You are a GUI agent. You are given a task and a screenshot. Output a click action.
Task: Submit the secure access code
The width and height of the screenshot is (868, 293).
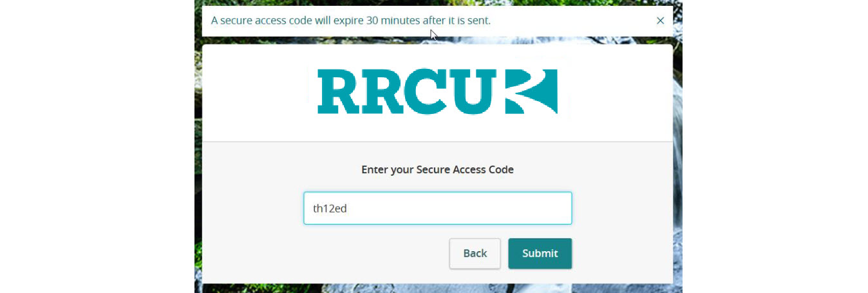540,253
